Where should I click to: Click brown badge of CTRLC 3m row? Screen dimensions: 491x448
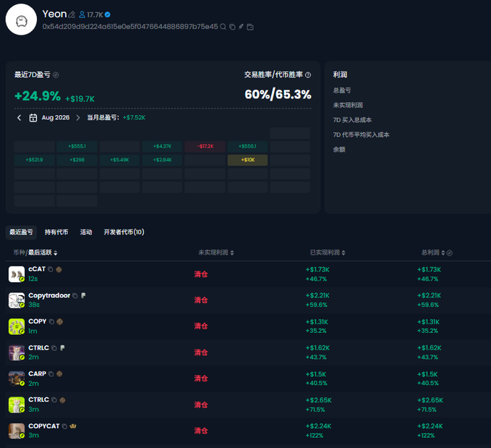[62, 400]
